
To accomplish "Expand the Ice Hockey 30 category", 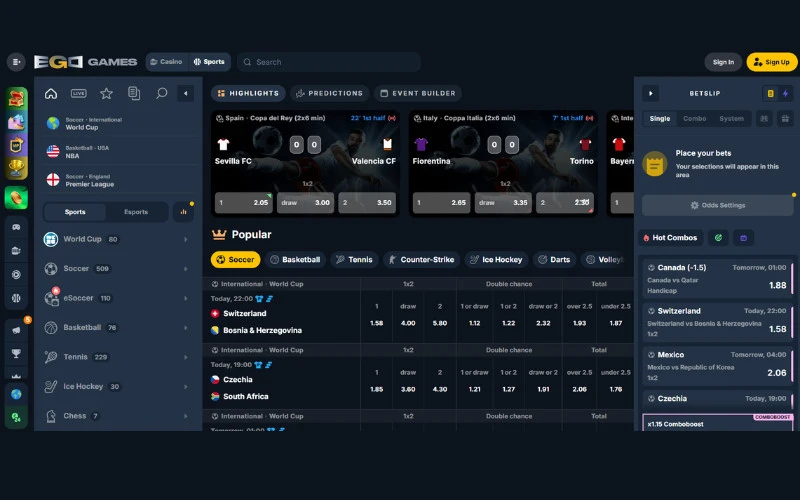I will pyautogui.click(x=118, y=387).
